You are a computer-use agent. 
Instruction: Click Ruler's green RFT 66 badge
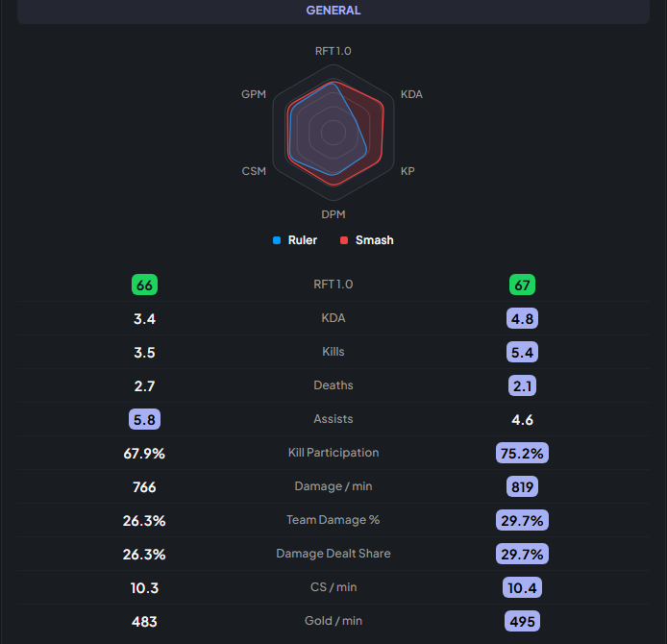(x=144, y=285)
